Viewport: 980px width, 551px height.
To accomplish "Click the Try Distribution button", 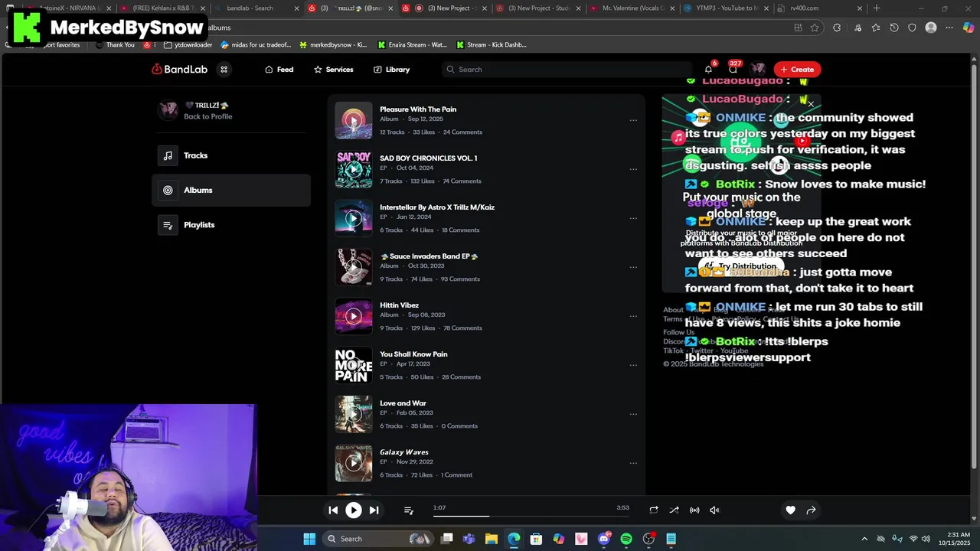I will coord(740,266).
